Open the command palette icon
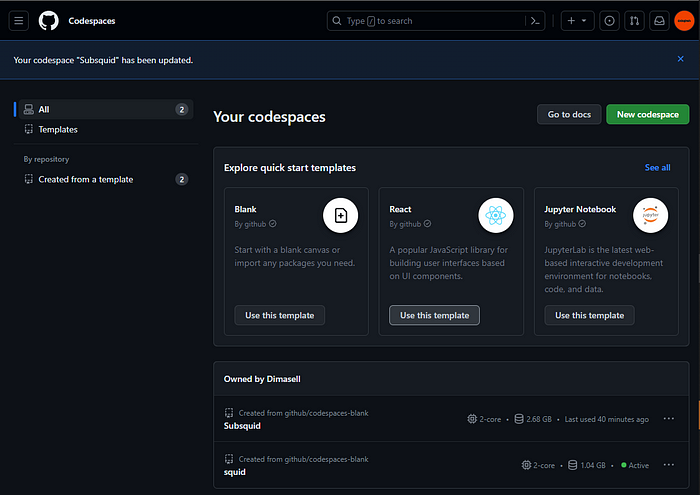 pos(535,21)
